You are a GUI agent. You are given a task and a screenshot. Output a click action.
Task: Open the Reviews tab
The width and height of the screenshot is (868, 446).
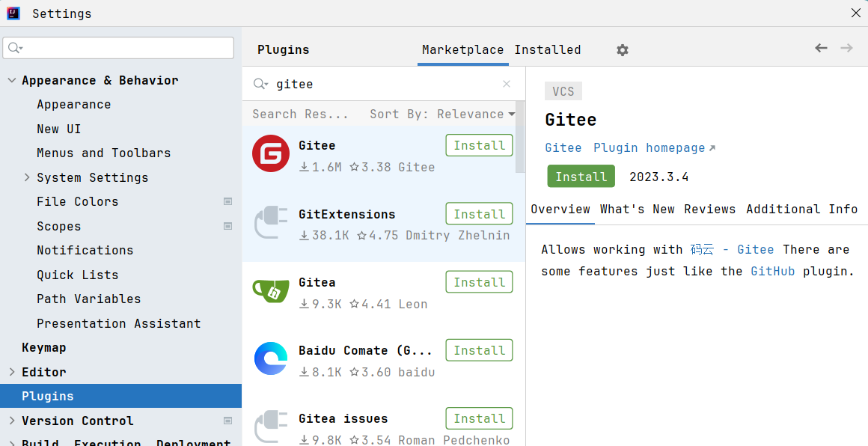coord(709,210)
